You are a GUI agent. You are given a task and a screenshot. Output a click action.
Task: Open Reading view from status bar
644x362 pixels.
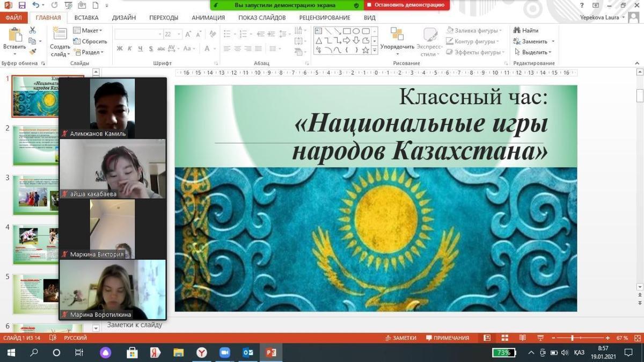(523, 338)
